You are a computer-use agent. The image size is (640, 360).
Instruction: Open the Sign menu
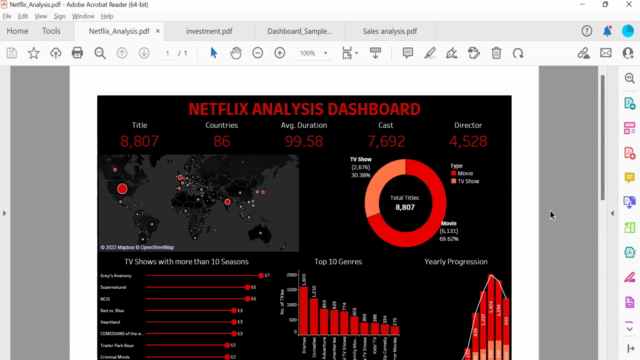click(60, 16)
